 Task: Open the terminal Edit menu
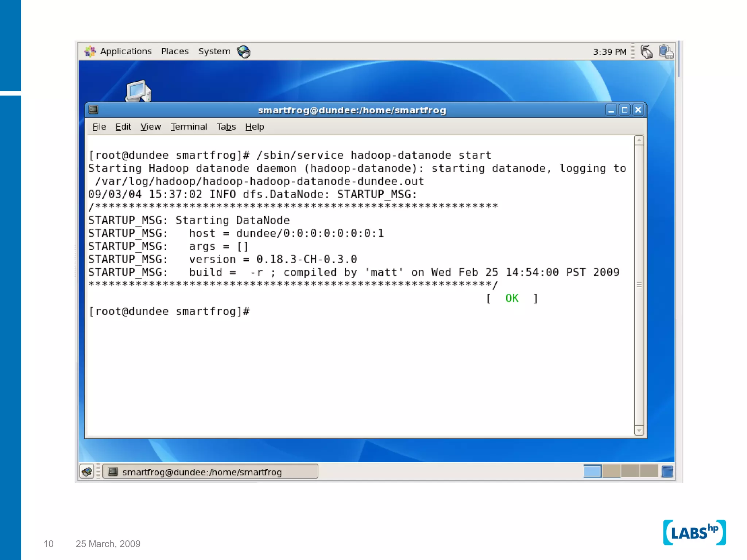point(123,127)
